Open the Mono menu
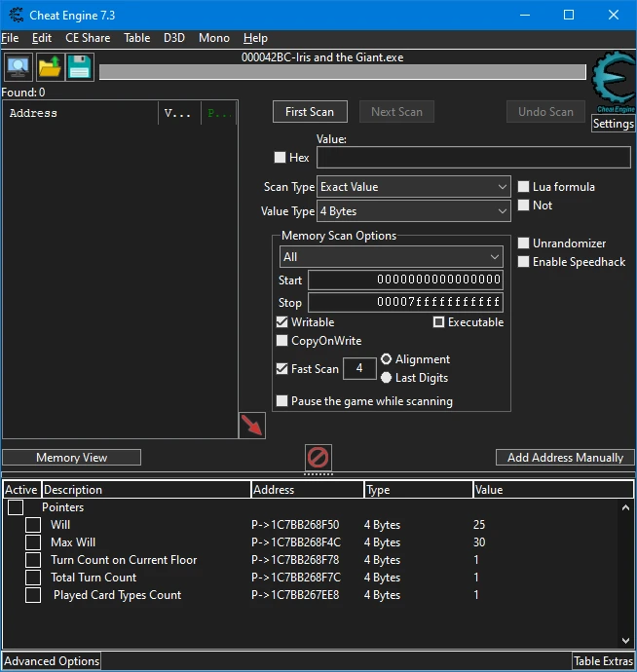Image resolution: width=637 pixels, height=672 pixels. click(x=213, y=38)
